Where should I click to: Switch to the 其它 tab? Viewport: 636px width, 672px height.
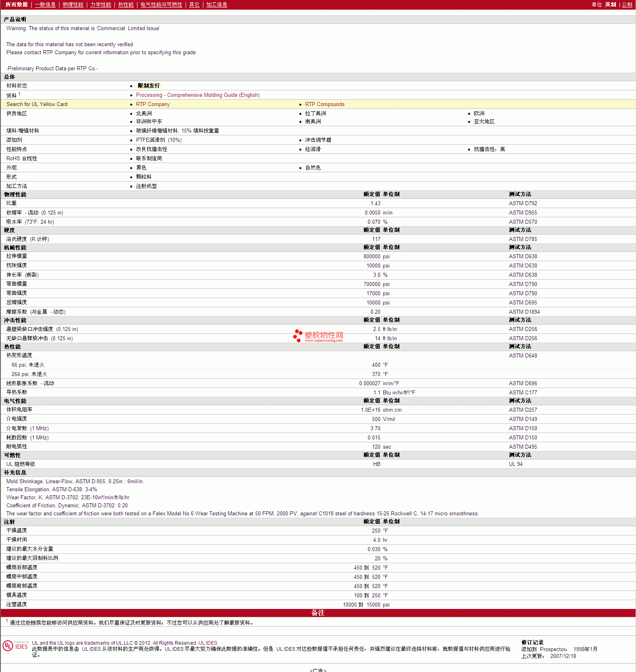point(194,4)
